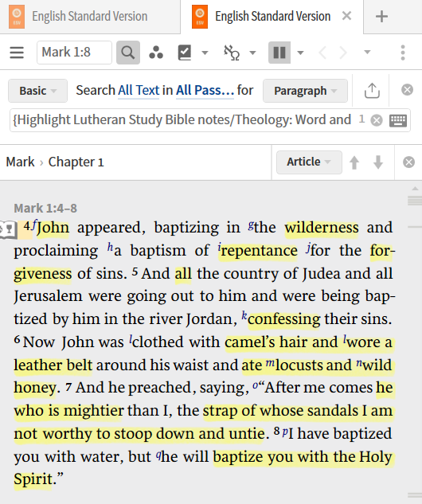Click the visual filters checkmark book icon

[185, 53]
